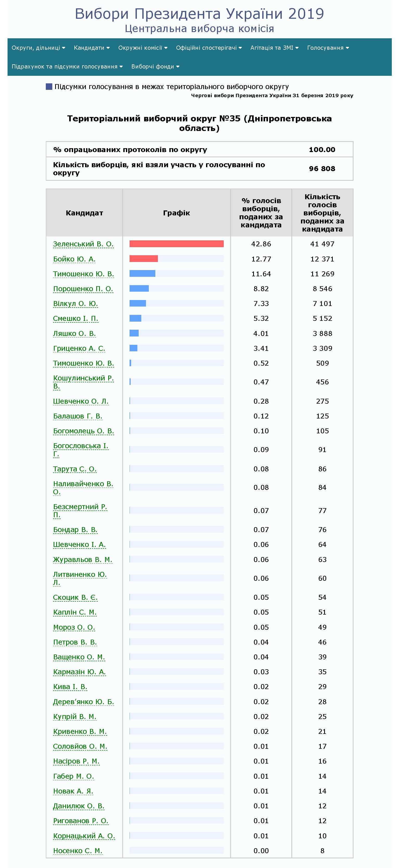
Task: Click the Вибори Президента України 2019 title
Action: pos(199,14)
